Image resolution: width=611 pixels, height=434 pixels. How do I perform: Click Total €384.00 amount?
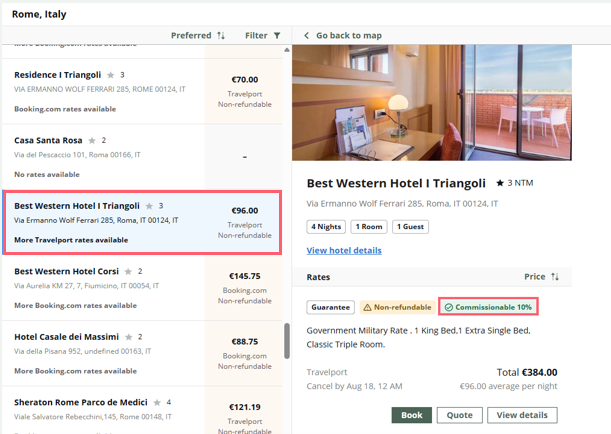click(x=527, y=372)
